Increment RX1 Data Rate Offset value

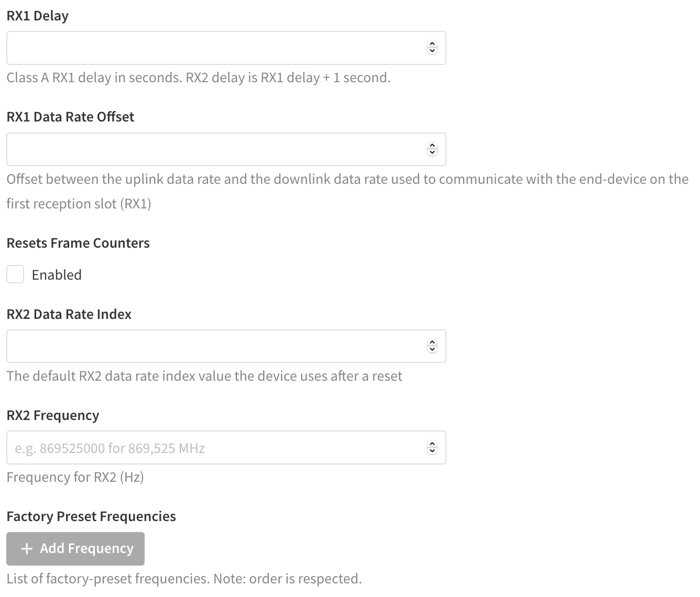[432, 146]
